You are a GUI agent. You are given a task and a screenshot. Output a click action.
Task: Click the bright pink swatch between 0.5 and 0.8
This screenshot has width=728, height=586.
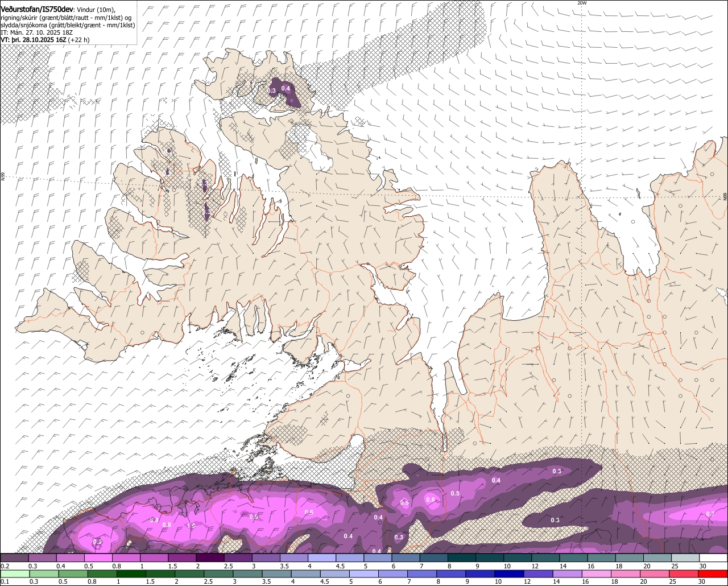click(x=98, y=558)
